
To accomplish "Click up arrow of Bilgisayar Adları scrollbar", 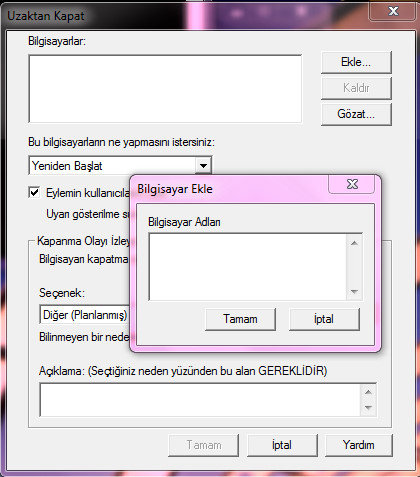I will point(354,243).
